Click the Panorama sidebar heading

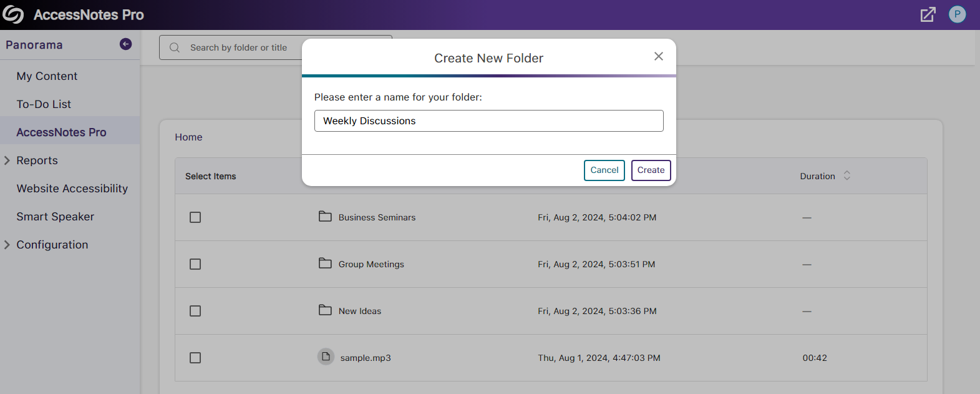(34, 45)
